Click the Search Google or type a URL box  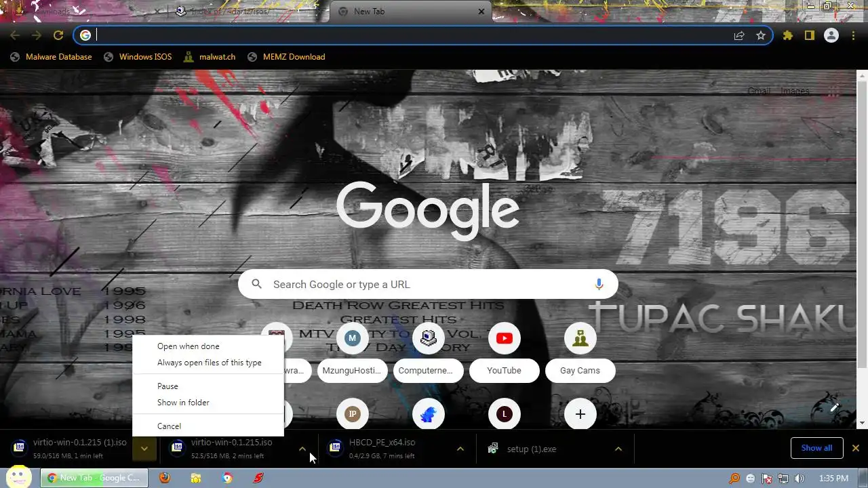pyautogui.click(x=428, y=284)
